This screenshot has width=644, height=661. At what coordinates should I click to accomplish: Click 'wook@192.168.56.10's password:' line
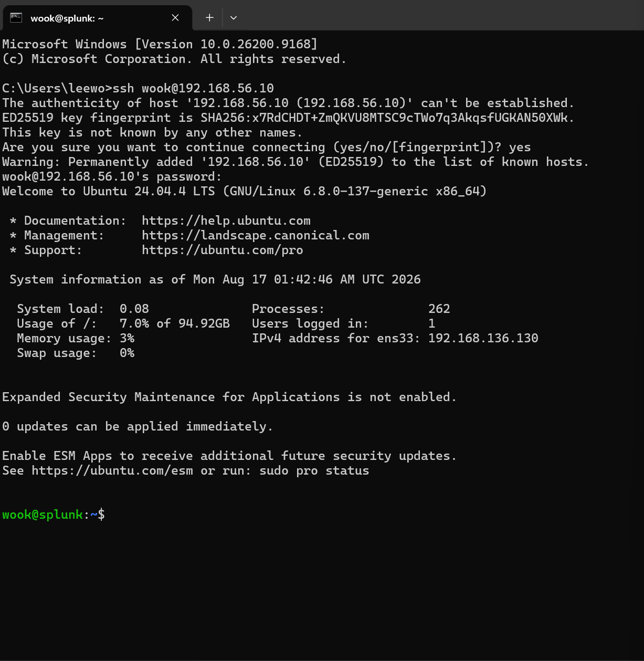[x=112, y=177]
